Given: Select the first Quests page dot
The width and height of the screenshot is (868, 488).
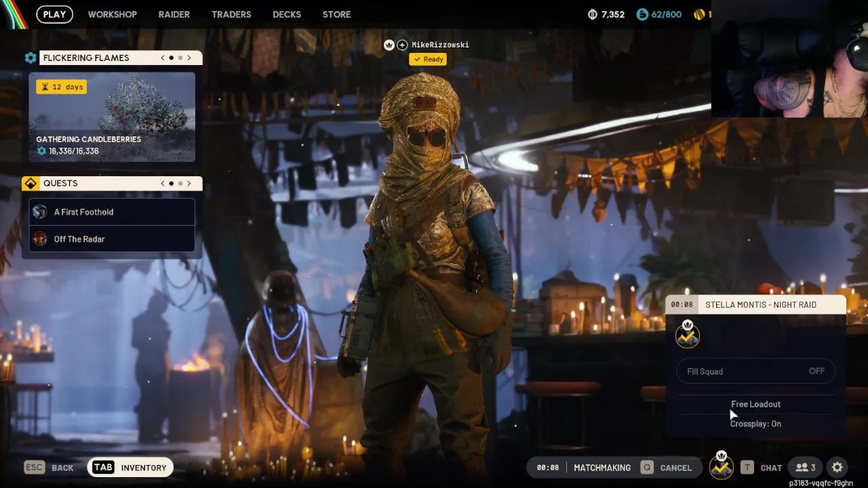Looking at the screenshot, I should [x=172, y=183].
